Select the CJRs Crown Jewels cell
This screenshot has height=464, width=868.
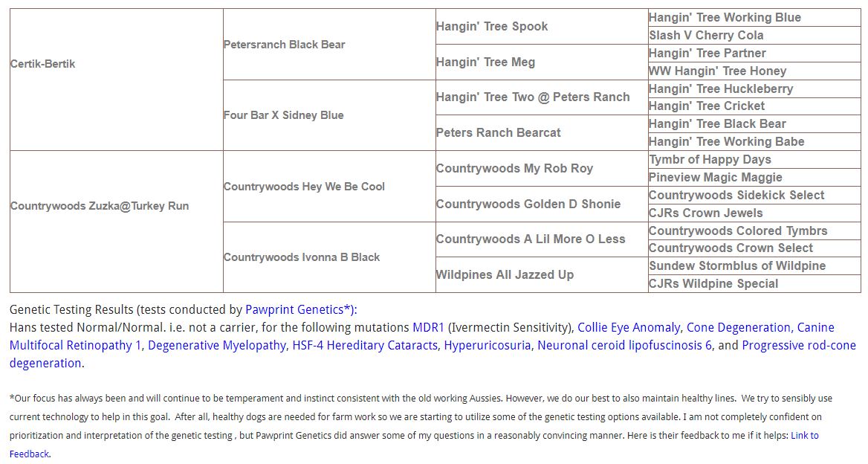click(x=706, y=213)
